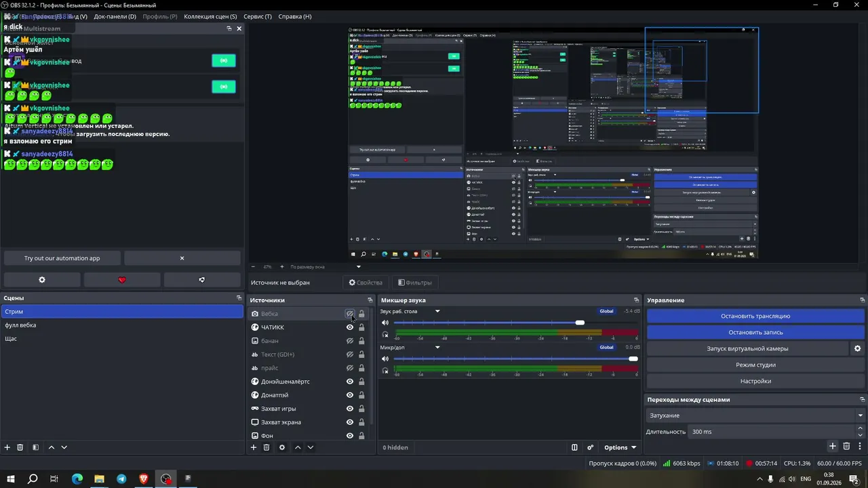Open preview zoom percentage dropdown
Image resolution: width=868 pixels, height=488 pixels.
tap(267, 267)
